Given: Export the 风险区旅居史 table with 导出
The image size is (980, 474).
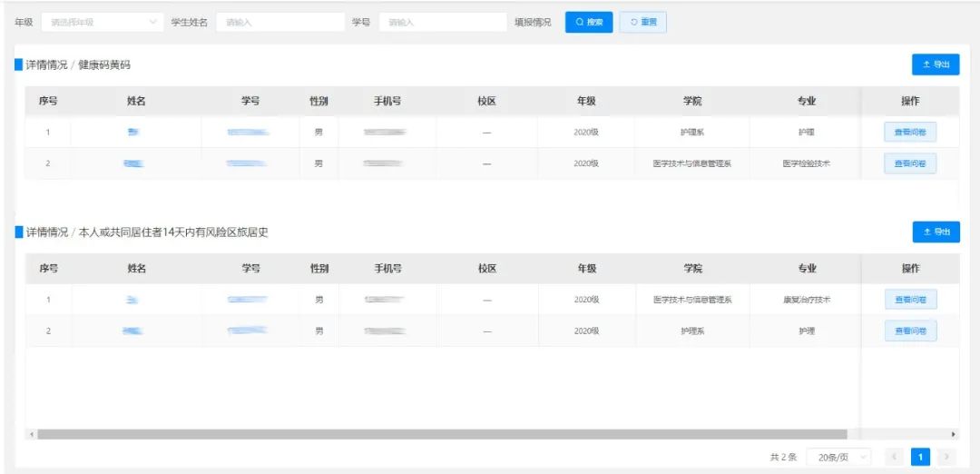Looking at the screenshot, I should 936,232.
